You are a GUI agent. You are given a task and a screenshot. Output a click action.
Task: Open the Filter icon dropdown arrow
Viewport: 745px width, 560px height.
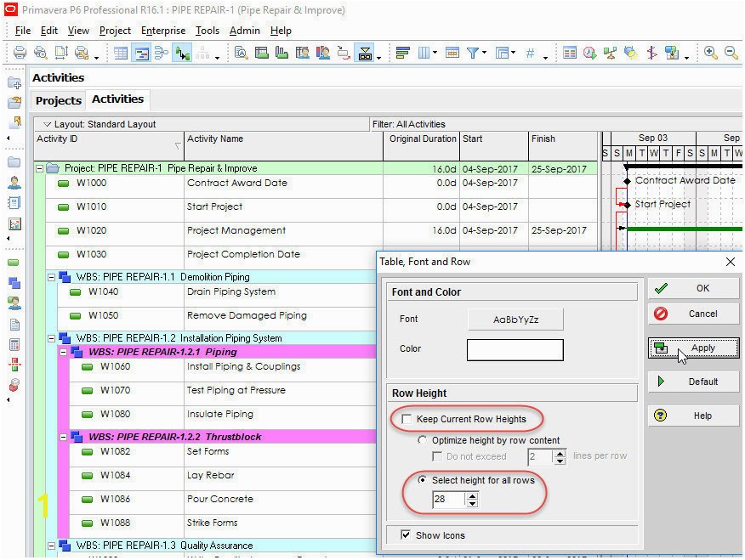pos(485,52)
